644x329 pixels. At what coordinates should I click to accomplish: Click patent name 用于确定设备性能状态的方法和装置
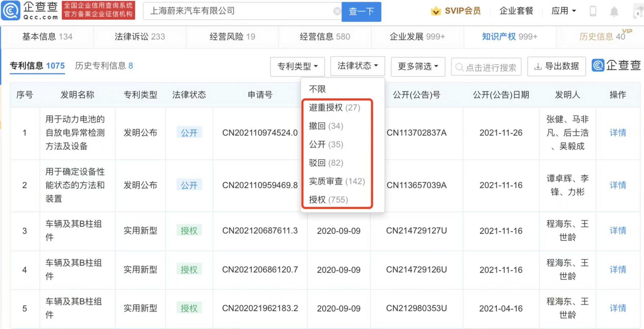click(75, 185)
